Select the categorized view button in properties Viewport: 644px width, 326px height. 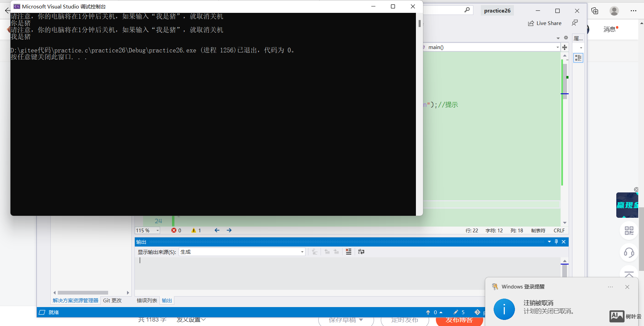point(578,58)
